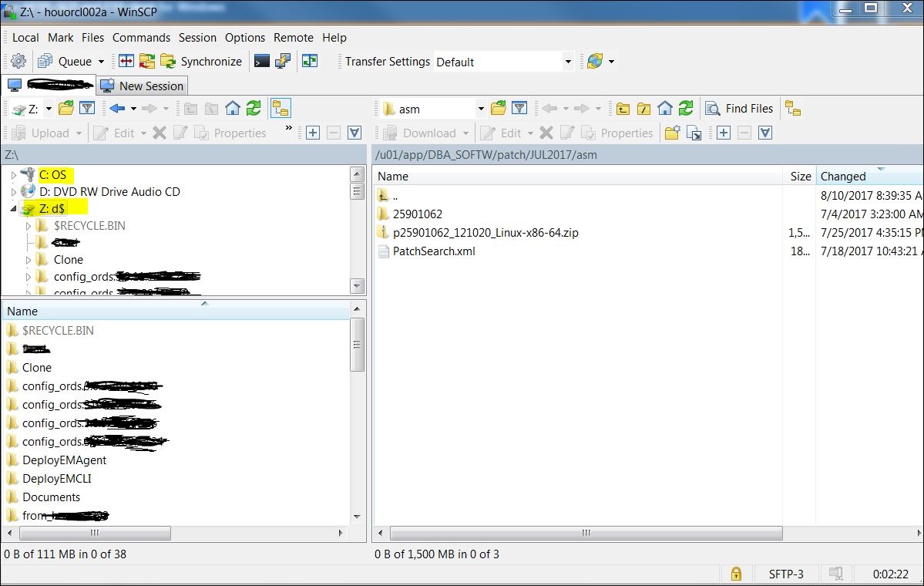Image resolution: width=924 pixels, height=586 pixels.
Task: Click the Find Files button
Action: coord(740,109)
